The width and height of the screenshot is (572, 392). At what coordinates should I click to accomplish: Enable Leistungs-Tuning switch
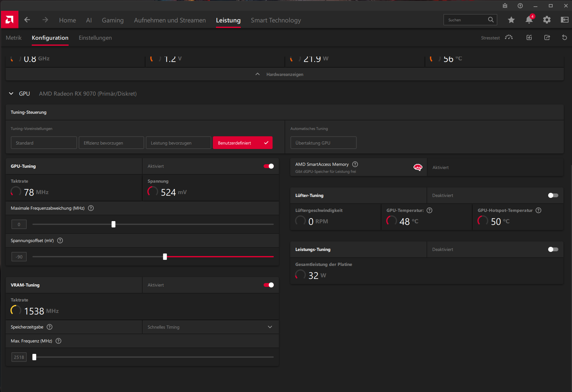[553, 249]
